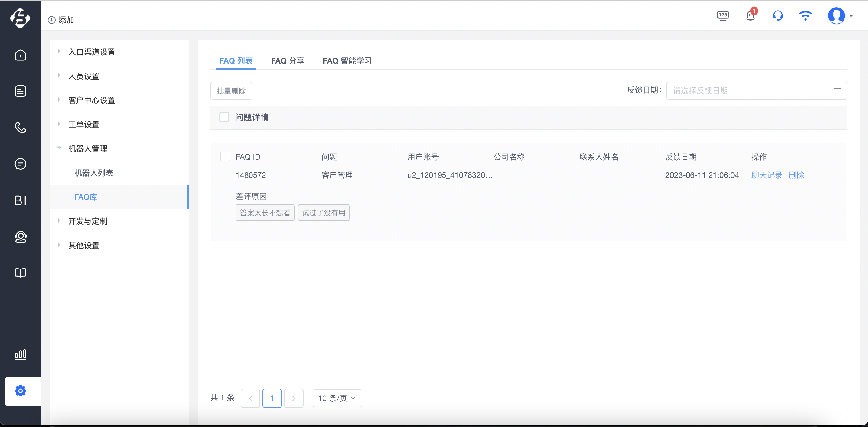Click the 反馈日期 date picker field
868x427 pixels.
coord(757,91)
